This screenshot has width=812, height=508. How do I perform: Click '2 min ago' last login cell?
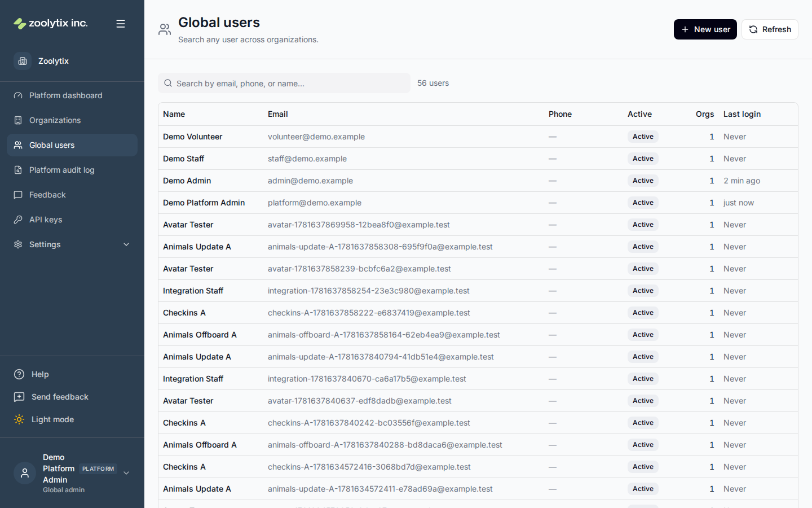coord(742,181)
